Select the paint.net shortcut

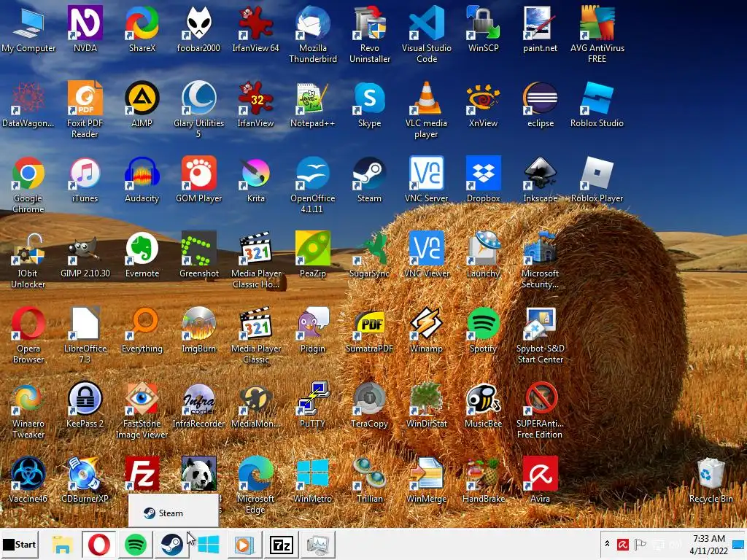tap(540, 28)
